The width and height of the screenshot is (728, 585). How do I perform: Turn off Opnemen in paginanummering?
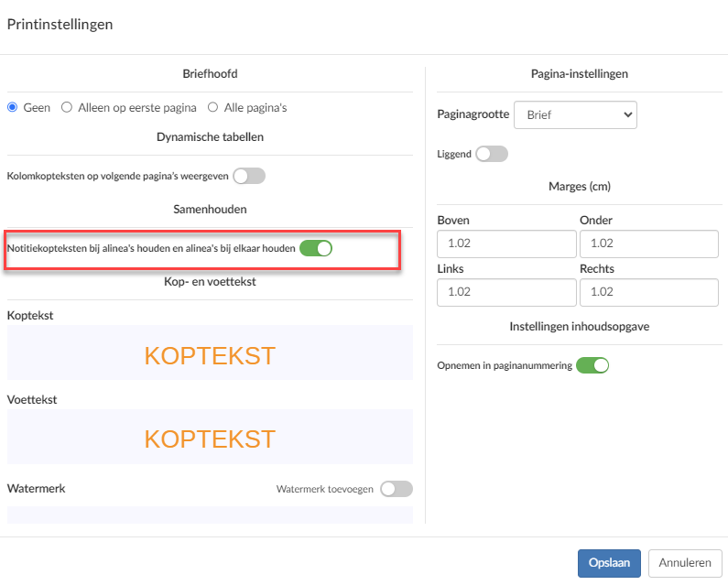tap(592, 365)
